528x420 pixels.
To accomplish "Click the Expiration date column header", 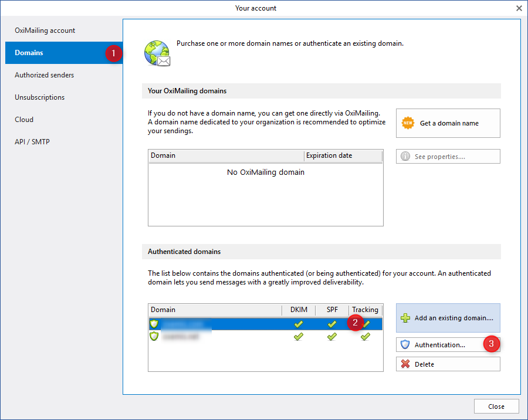I will [x=343, y=156].
